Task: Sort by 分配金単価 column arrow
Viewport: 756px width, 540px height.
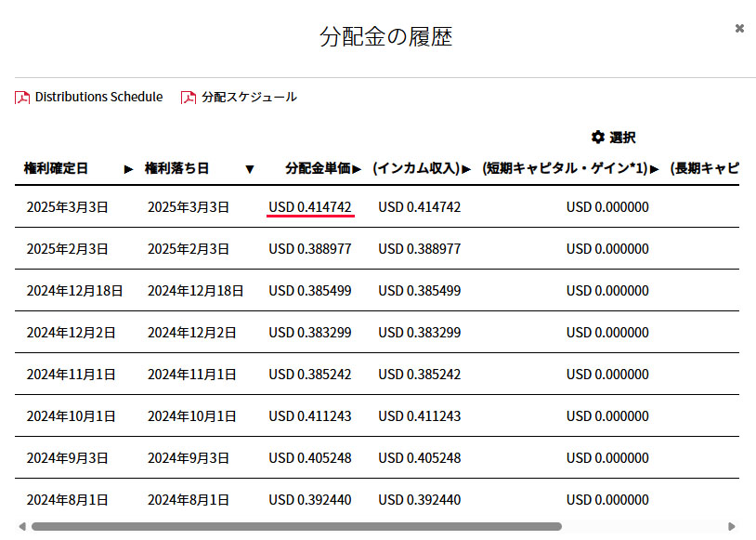Action: (357, 169)
